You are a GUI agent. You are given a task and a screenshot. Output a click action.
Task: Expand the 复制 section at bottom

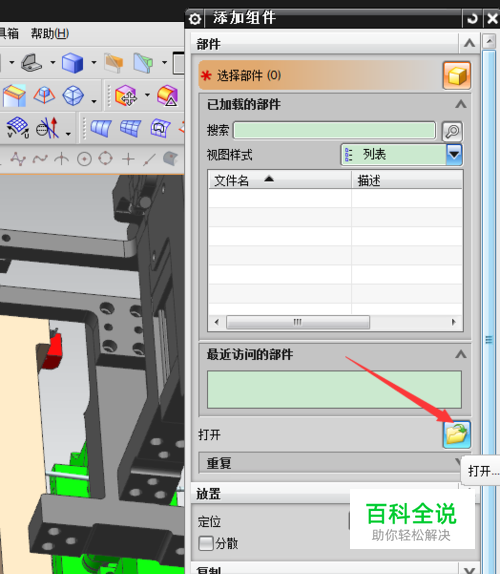(x=469, y=570)
